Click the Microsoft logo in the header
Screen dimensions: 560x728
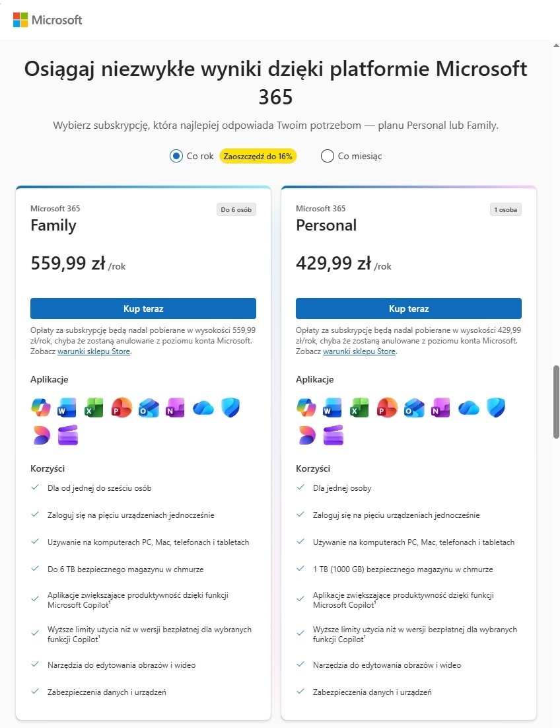coord(48,20)
